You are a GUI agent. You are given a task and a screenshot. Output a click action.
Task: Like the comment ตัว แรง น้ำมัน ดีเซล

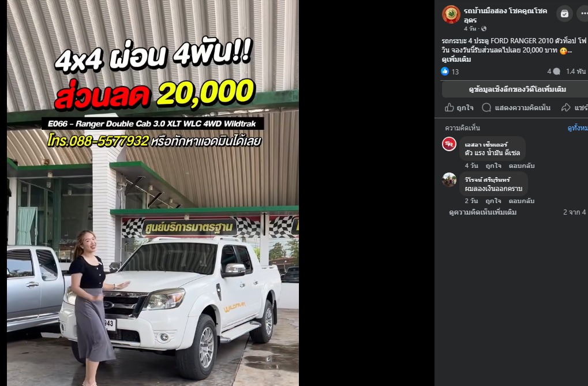pyautogui.click(x=493, y=166)
